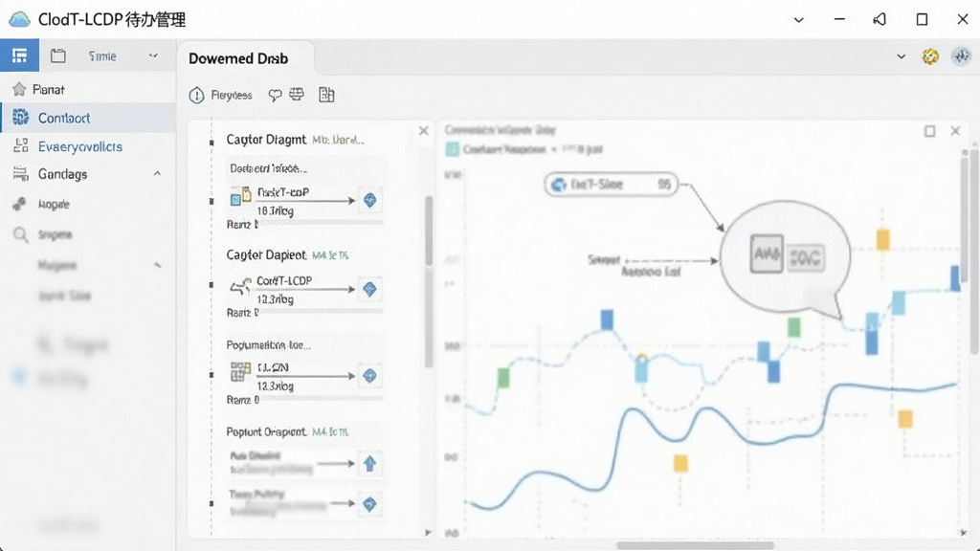Select the document icon beside FaskT-eoP
The height and width of the screenshot is (551, 980).
(241, 196)
